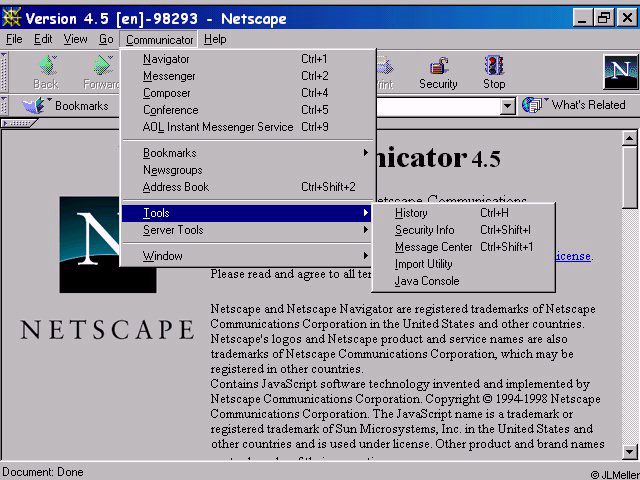Open the Go menu

pyautogui.click(x=106, y=39)
